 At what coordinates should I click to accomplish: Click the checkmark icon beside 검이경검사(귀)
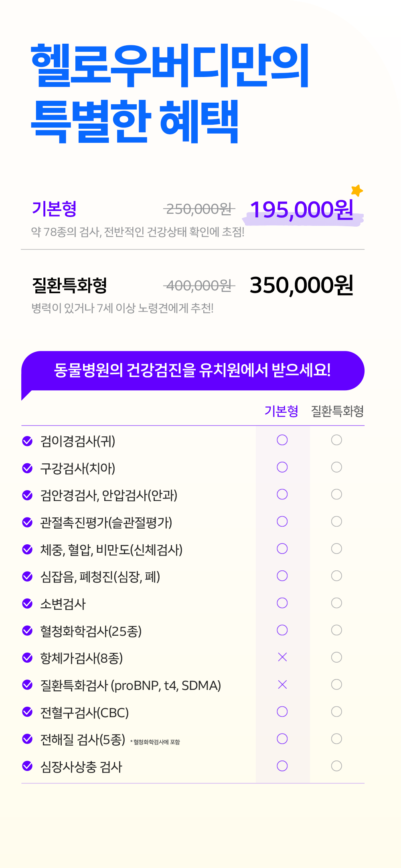27,441
